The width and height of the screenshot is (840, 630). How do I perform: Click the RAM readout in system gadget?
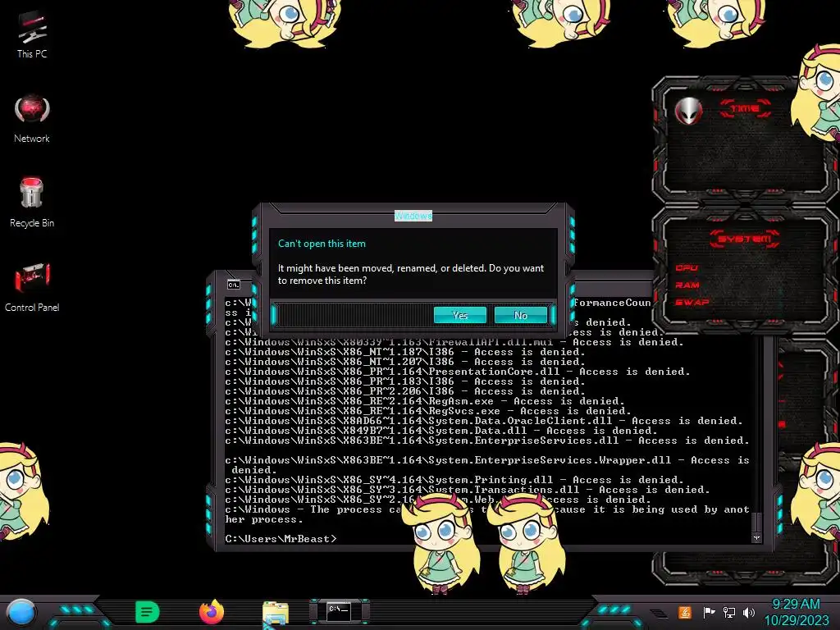click(x=687, y=285)
